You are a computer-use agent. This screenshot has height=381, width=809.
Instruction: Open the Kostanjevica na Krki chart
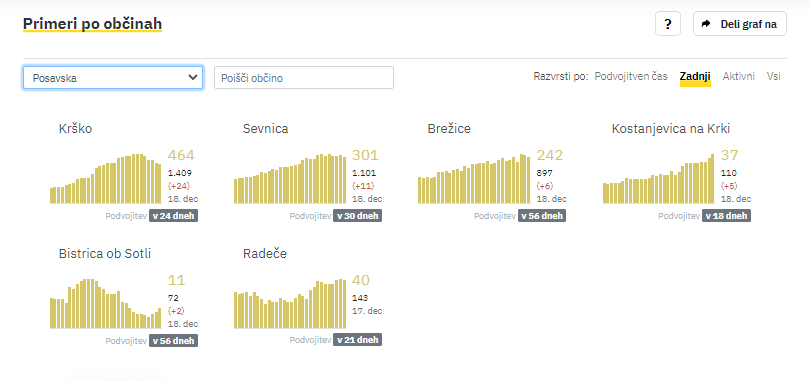658,179
